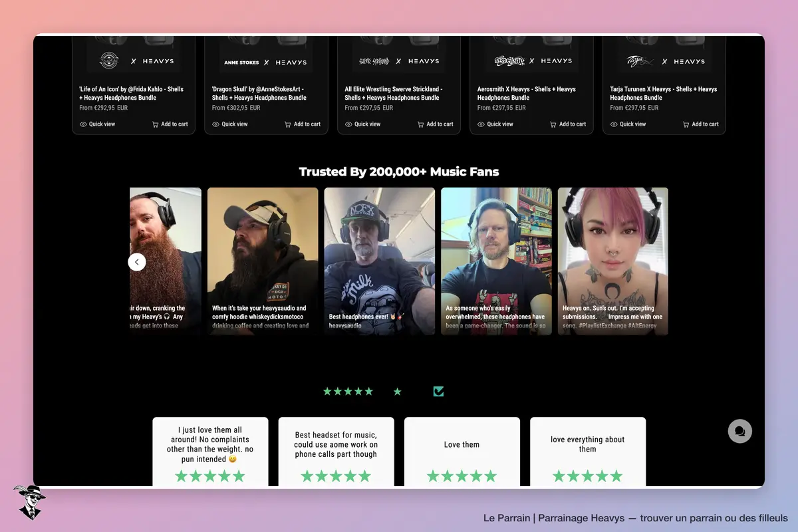The width and height of the screenshot is (798, 532).
Task: Click the cart icon on the Dragon Skull bundle
Action: click(288, 124)
